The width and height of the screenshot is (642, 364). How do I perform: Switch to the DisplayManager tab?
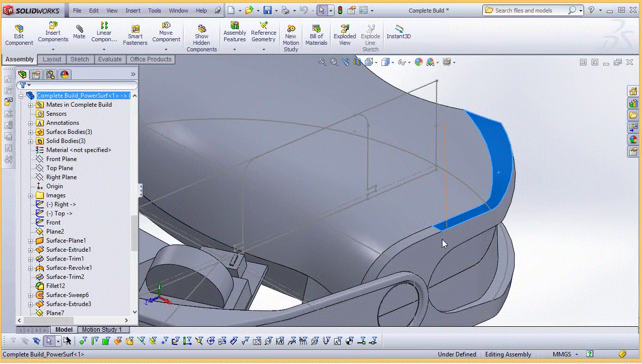coord(64,75)
